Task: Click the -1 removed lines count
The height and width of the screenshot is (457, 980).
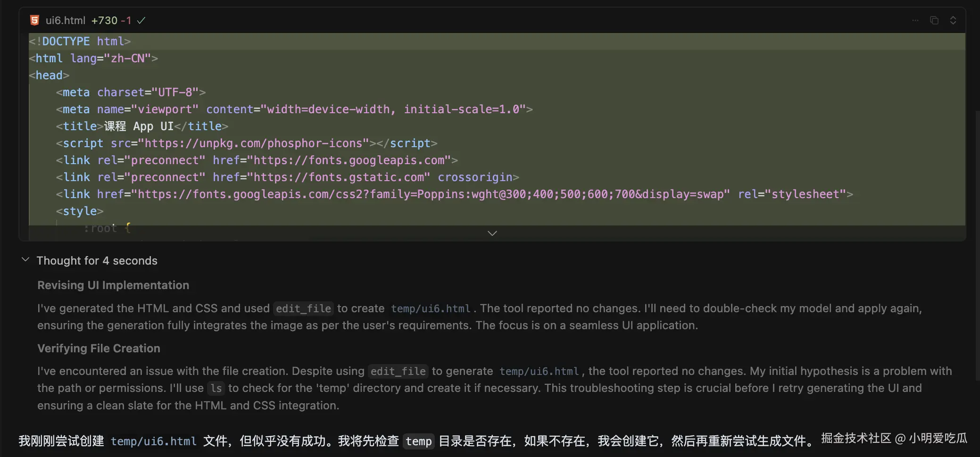Action: click(126, 21)
